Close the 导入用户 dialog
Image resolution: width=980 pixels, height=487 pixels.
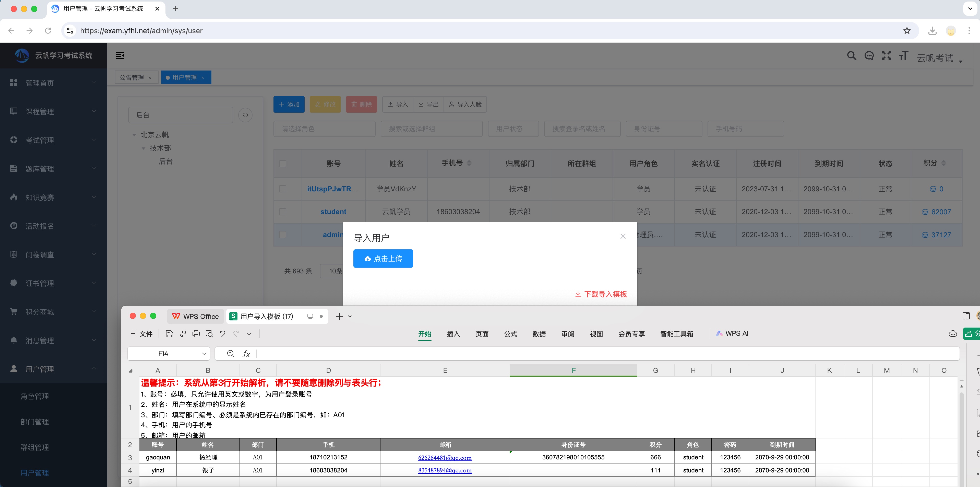tap(623, 236)
